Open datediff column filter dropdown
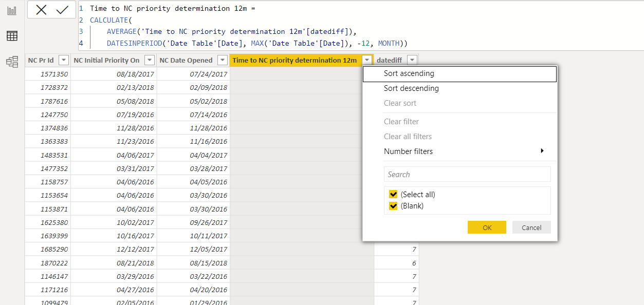The image size is (644, 305). (412, 60)
